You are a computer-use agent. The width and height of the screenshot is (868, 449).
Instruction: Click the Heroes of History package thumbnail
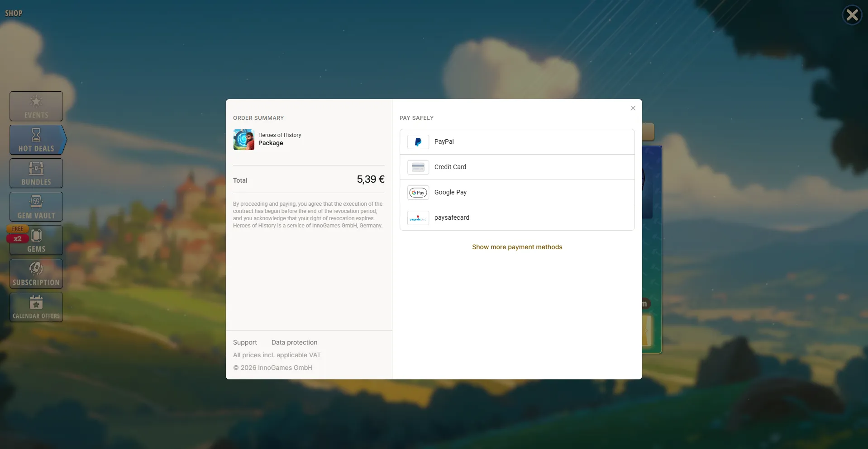tap(244, 140)
